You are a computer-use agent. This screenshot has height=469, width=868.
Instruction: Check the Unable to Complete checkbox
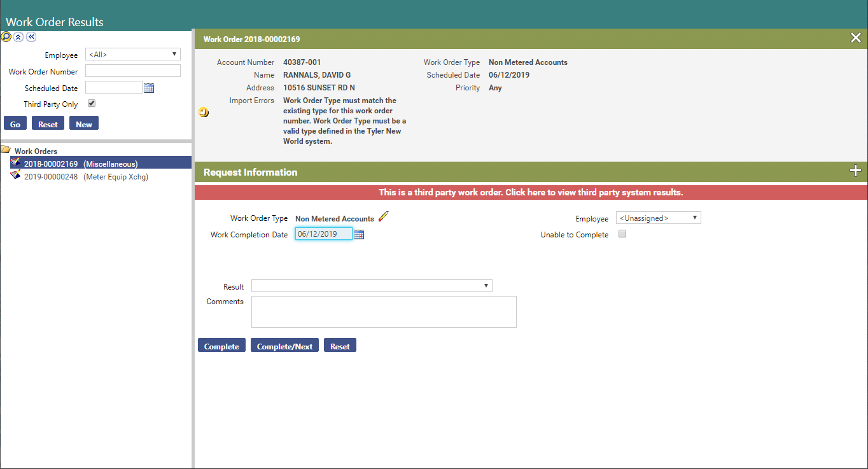point(622,234)
